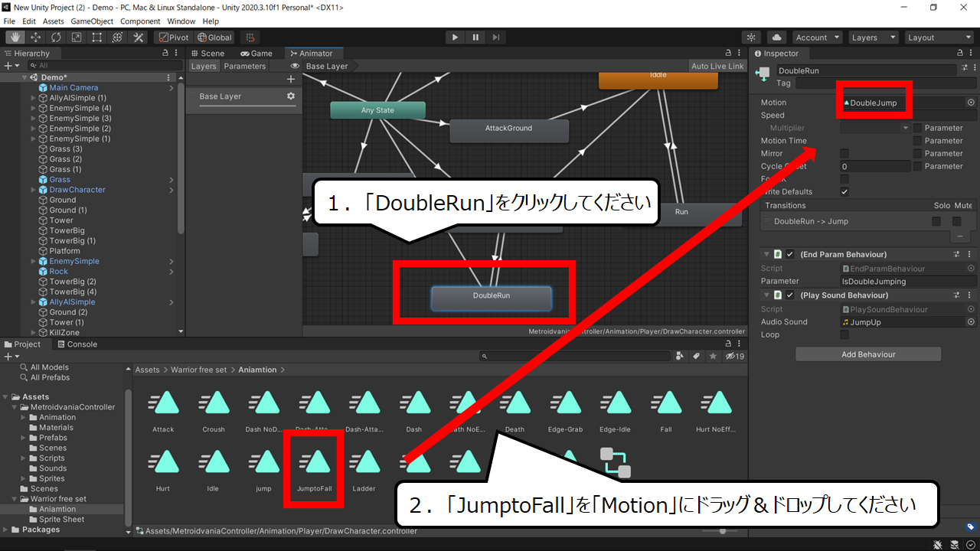
Task: Switch to the Game tab
Action: (256, 54)
